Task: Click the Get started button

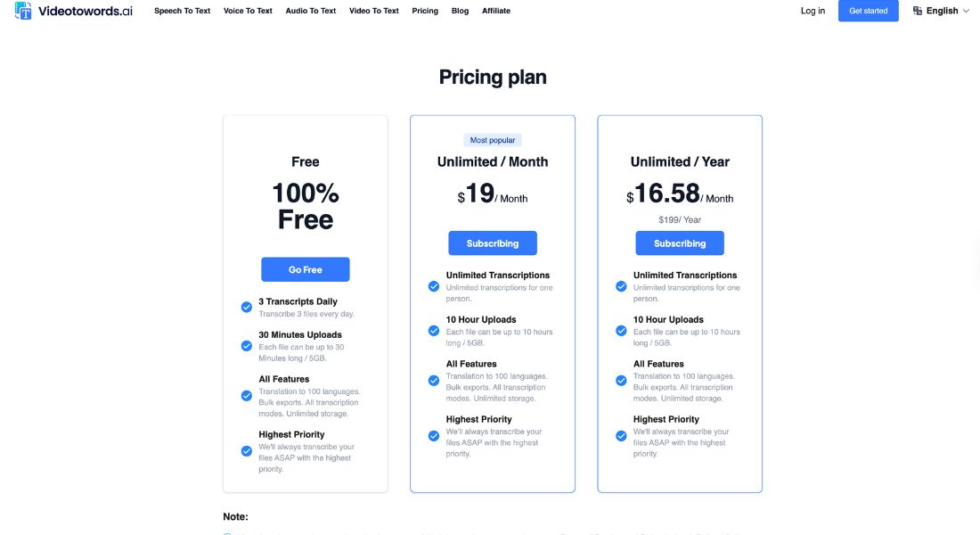Action: click(x=868, y=11)
